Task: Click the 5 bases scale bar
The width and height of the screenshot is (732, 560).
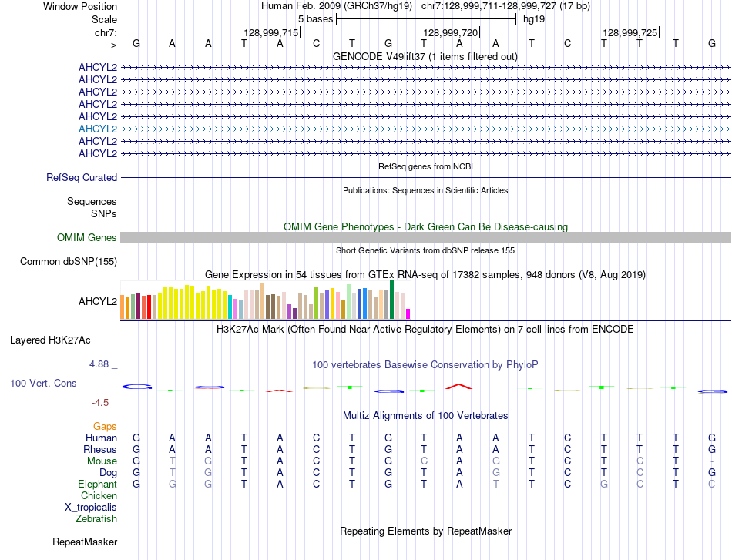Action: tap(426, 18)
